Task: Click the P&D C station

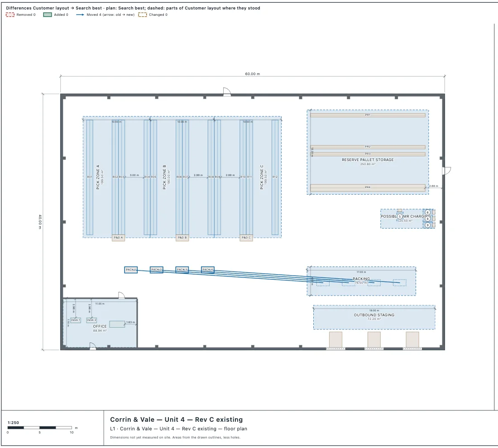Action: click(x=246, y=238)
